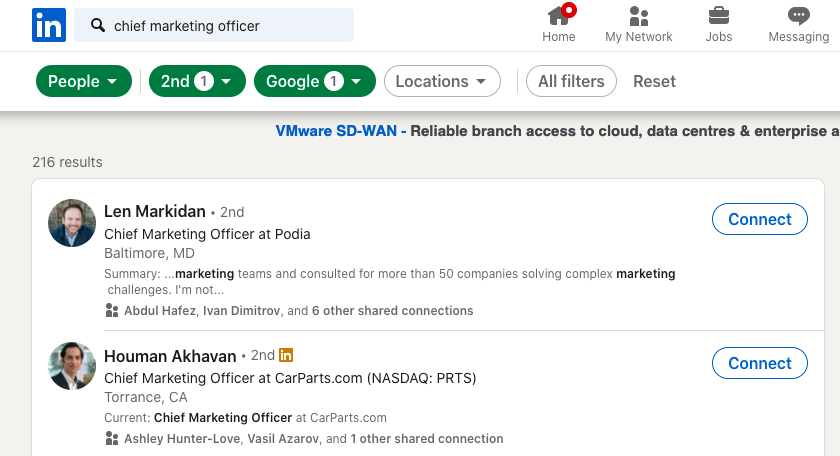Open Home from the navigation bar

[x=559, y=17]
